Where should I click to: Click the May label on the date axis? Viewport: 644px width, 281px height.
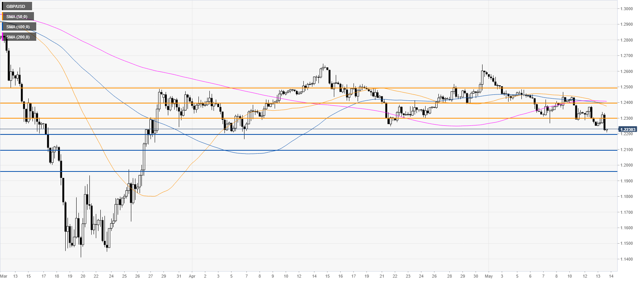(x=489, y=276)
